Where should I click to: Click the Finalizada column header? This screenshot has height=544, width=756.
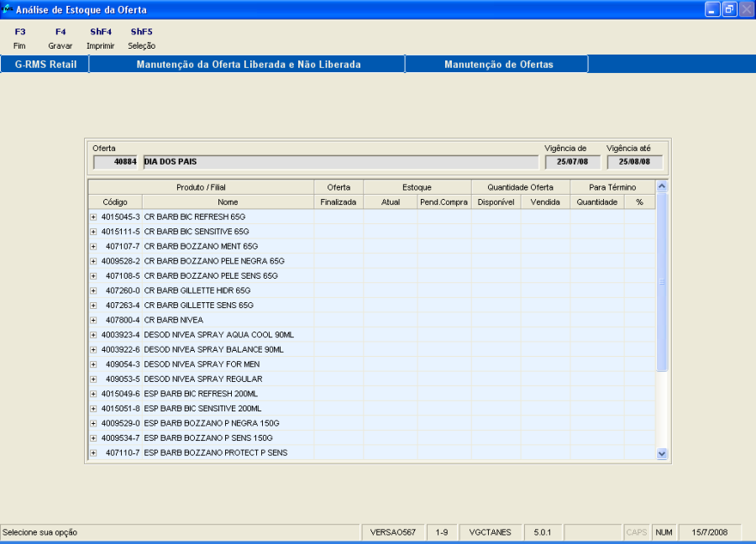[x=339, y=201]
